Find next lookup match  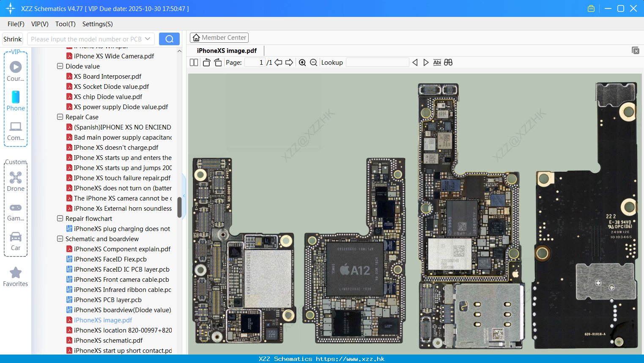(426, 62)
